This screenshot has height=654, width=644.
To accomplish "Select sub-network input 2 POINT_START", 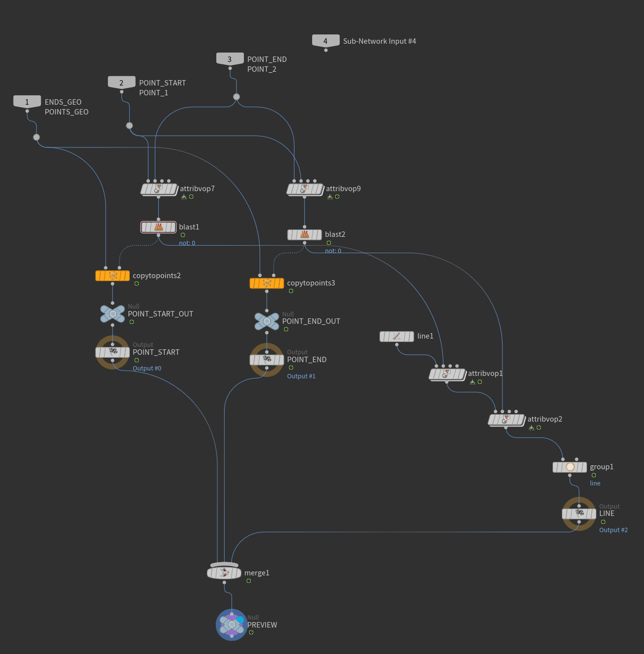I will click(x=121, y=83).
